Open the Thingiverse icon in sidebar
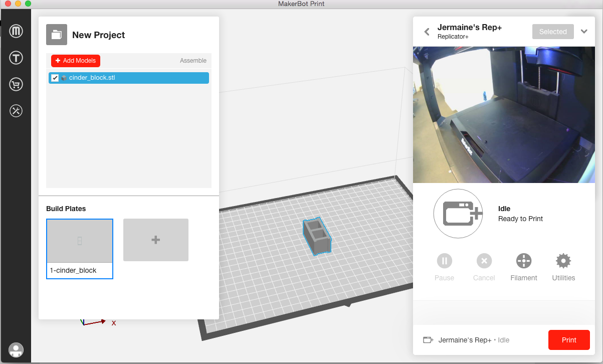 click(16, 58)
